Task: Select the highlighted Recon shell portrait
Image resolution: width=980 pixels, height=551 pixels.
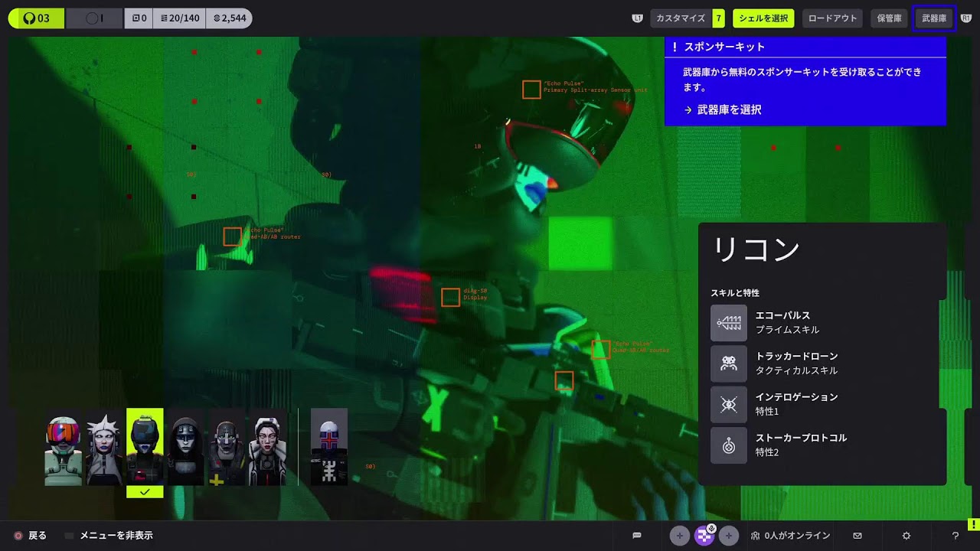Action: point(145,447)
